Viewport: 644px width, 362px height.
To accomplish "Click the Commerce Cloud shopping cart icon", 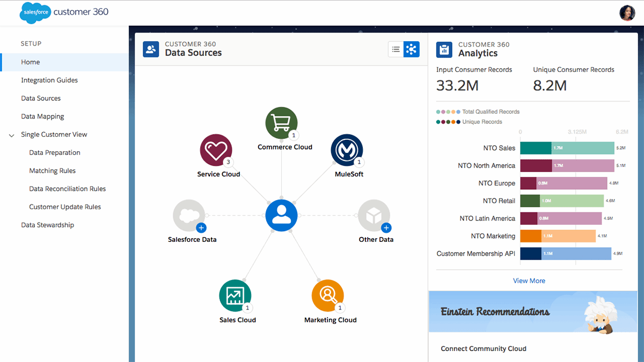I will (281, 123).
